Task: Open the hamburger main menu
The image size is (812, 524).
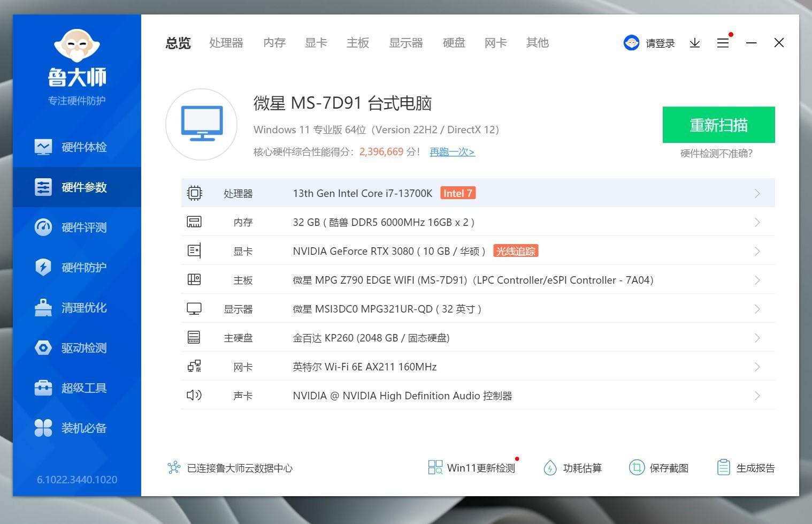Action: (723, 43)
